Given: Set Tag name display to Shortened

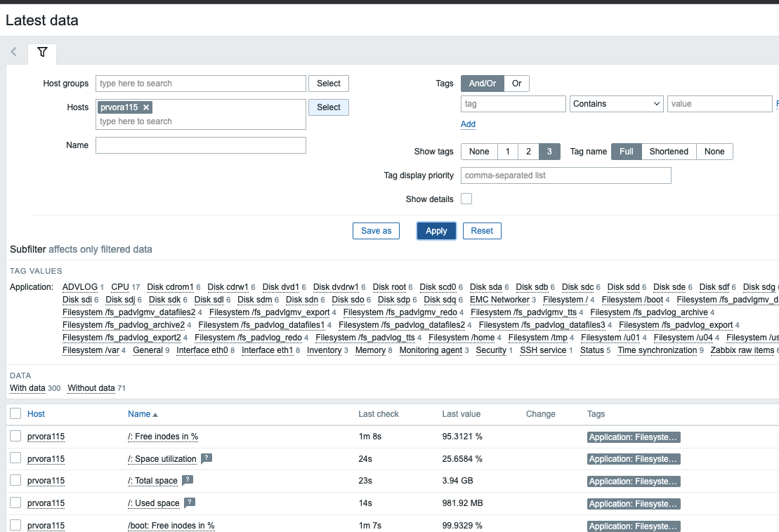Looking at the screenshot, I should click(669, 151).
